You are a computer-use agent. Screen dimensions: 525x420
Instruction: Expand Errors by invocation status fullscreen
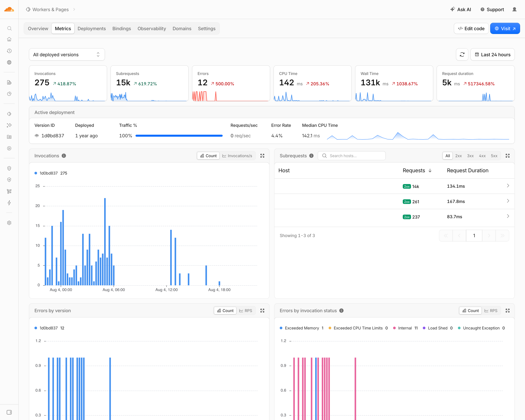(507, 311)
